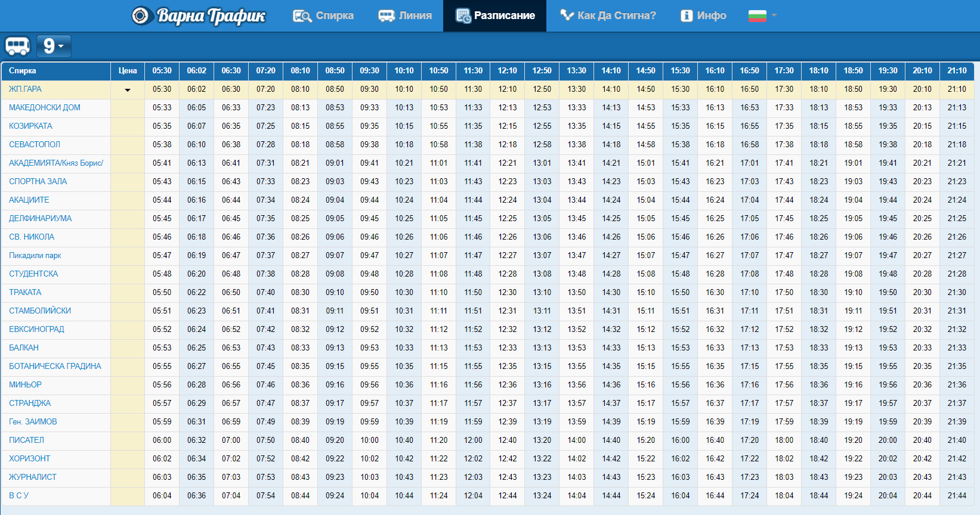The height and width of the screenshot is (515, 980).
Task: Click 15:03 in СПОРТНА ЗАЛА row
Action: coord(645,181)
